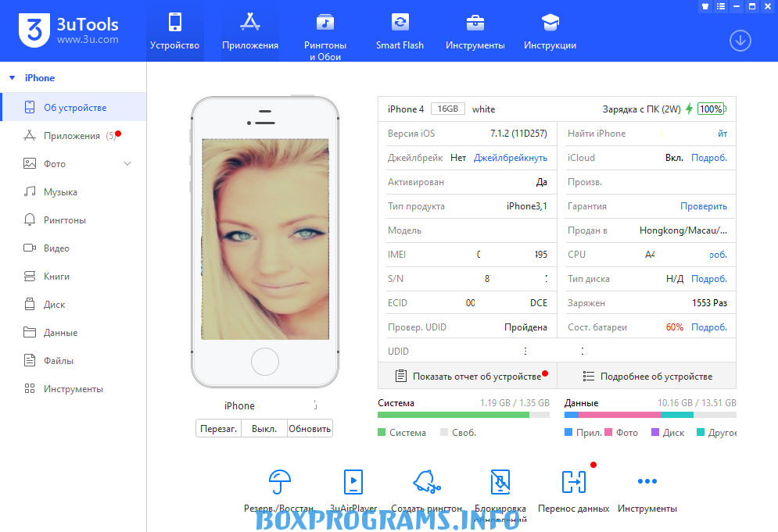Click the 16GB capacity badge
Screen dimensions: 778x532
pos(447,109)
